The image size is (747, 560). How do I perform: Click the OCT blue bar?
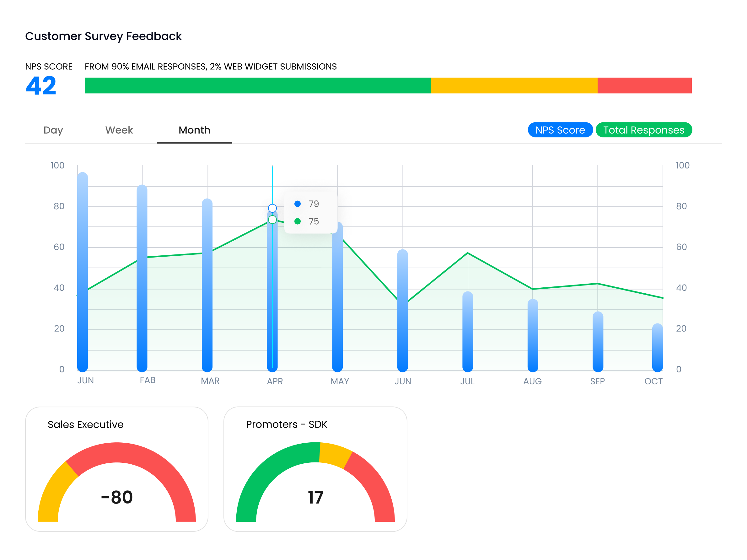(x=658, y=348)
